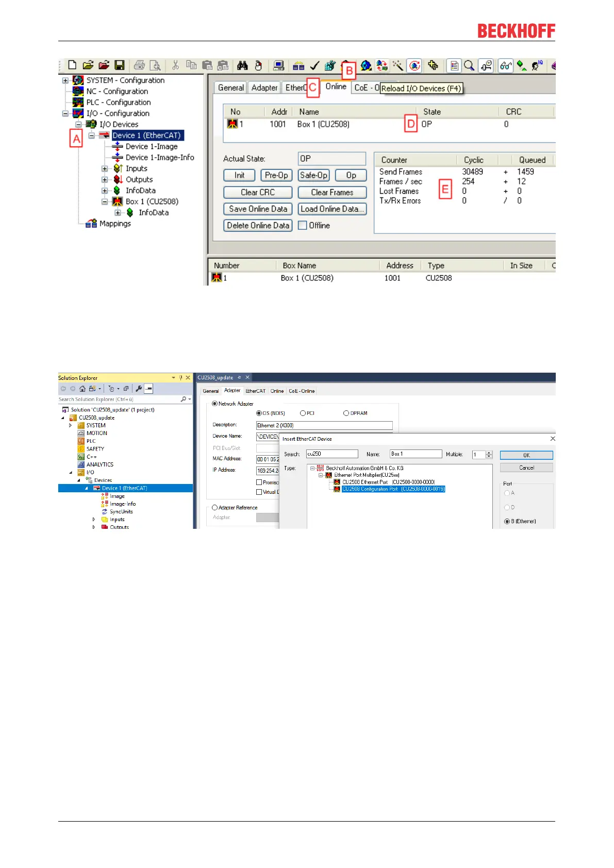Click the Box 1 (CU2508) tree icon
Screen dimensions: 614x868
118,202
